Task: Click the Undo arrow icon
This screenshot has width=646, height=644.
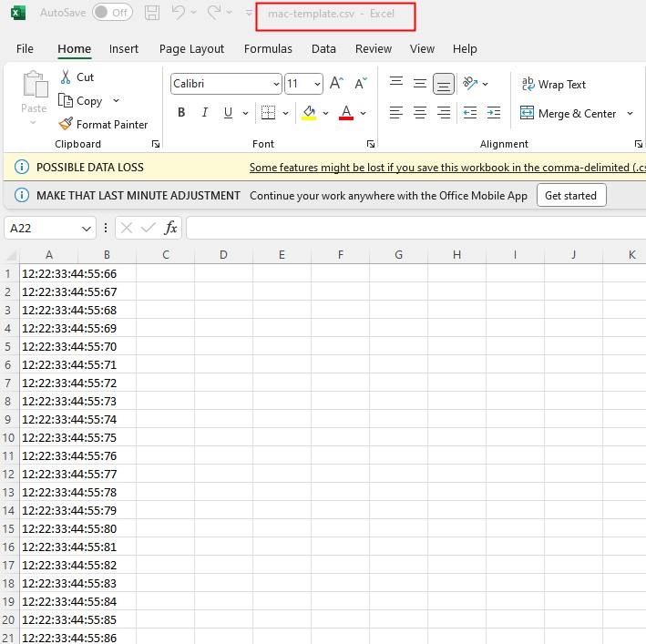Action: pos(179,13)
